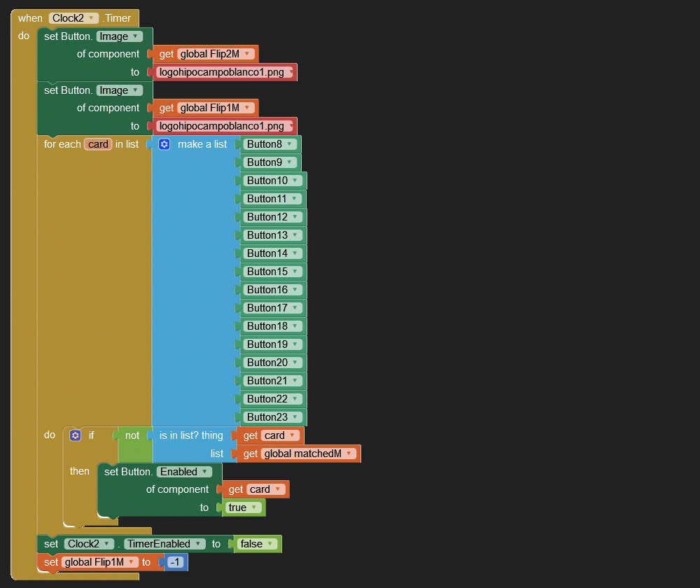The image size is (700, 588).
Task: Open the Enabled property dropdown on set Button
Action: point(205,472)
